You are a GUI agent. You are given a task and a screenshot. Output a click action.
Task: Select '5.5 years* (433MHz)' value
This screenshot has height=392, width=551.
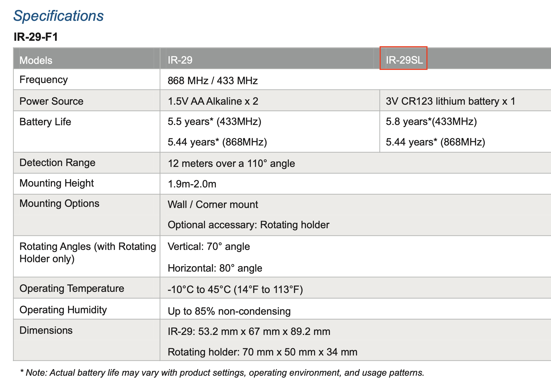click(214, 122)
